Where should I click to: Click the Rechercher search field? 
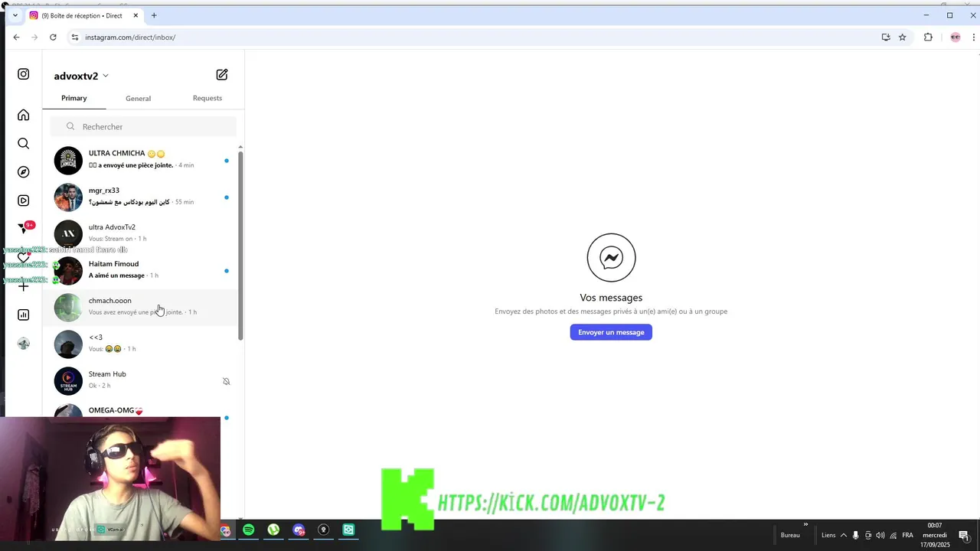click(143, 126)
